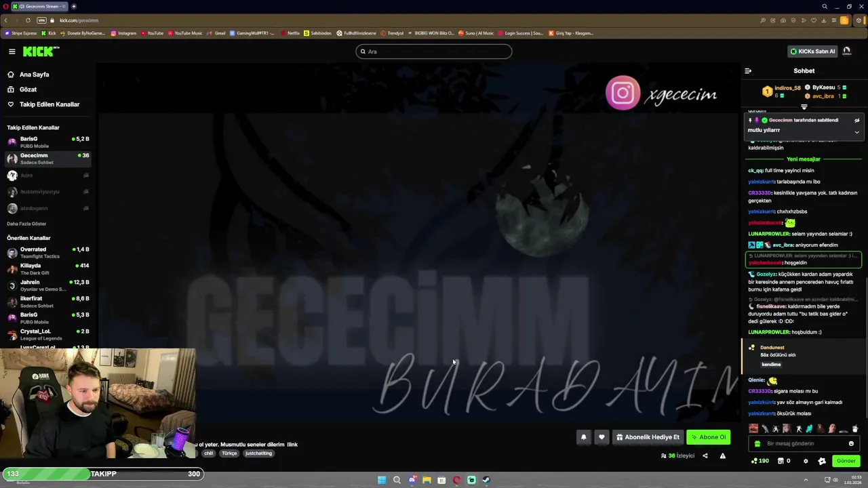This screenshot has height=488, width=868.
Task: Click the first quick emote in chat row
Action: click(753, 428)
